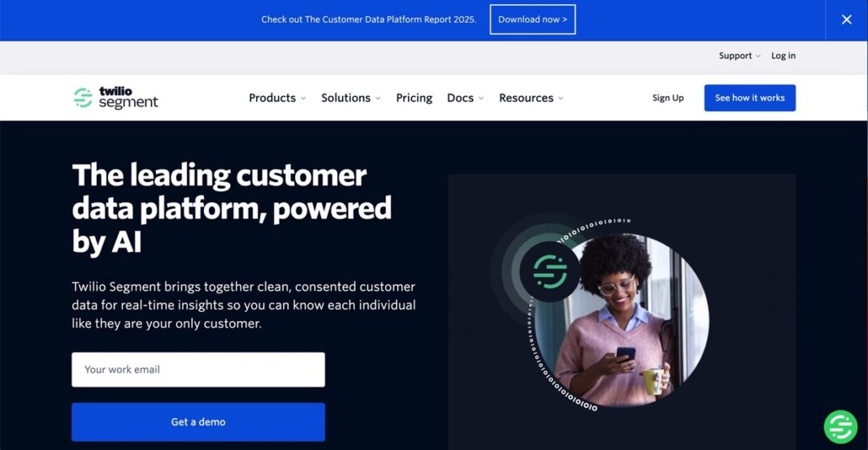868x450 pixels.
Task: Click the Log in link
Action: pos(783,56)
